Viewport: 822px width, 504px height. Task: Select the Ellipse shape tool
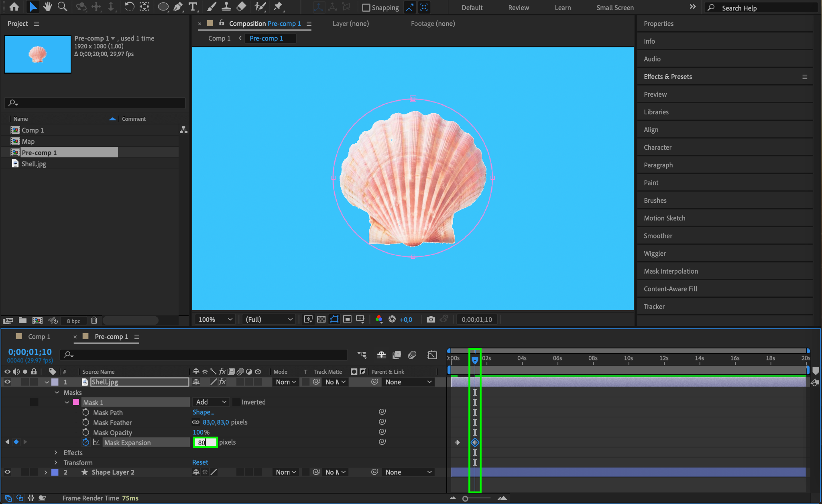pyautogui.click(x=163, y=7)
